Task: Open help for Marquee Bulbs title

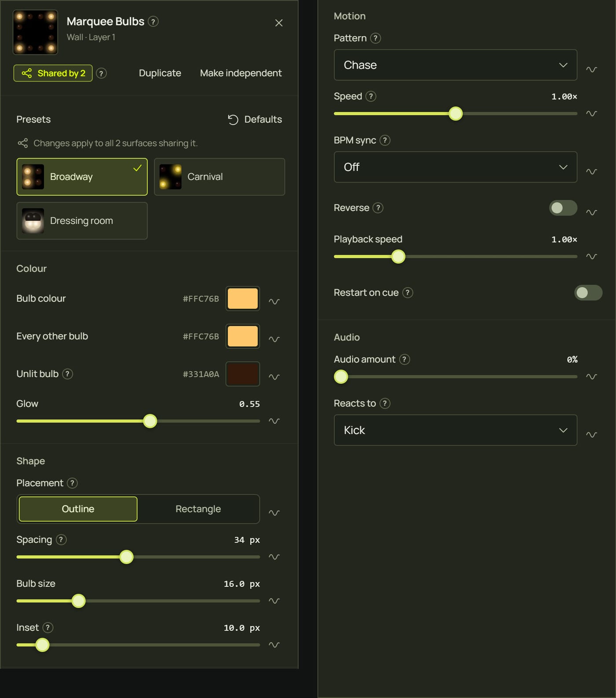Action: coord(153,22)
